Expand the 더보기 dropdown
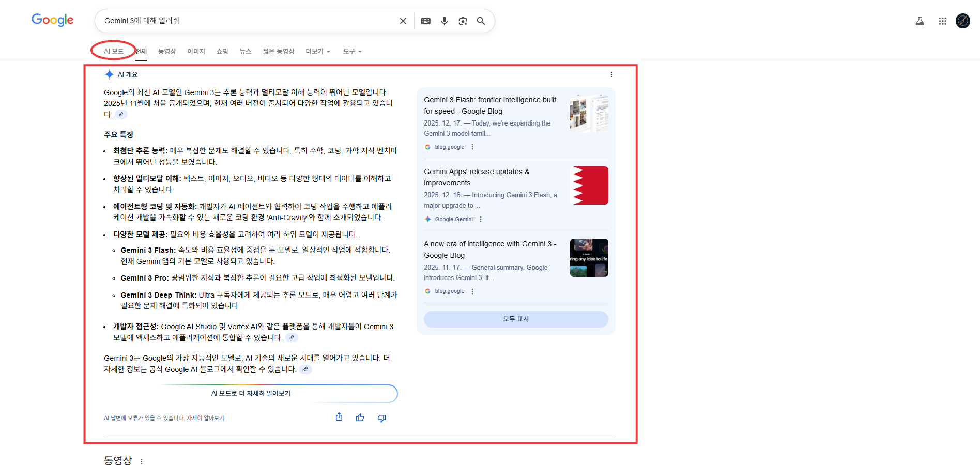 [317, 51]
